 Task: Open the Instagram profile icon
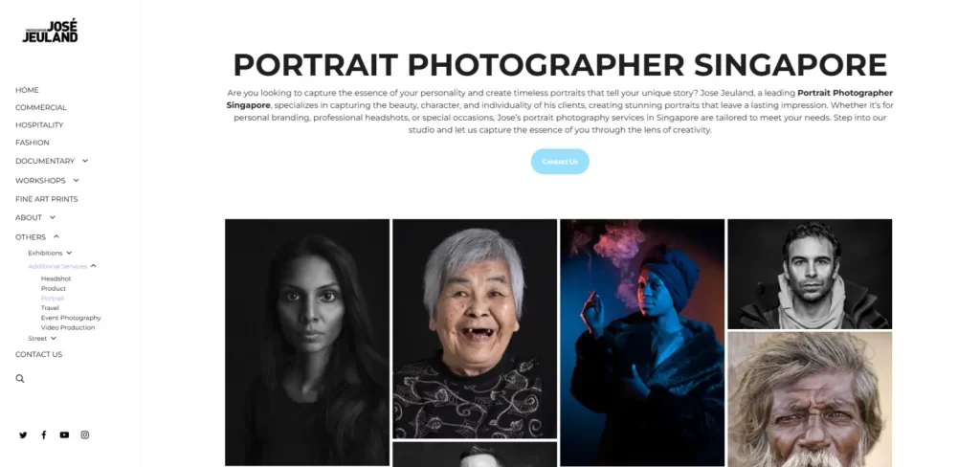tap(85, 435)
